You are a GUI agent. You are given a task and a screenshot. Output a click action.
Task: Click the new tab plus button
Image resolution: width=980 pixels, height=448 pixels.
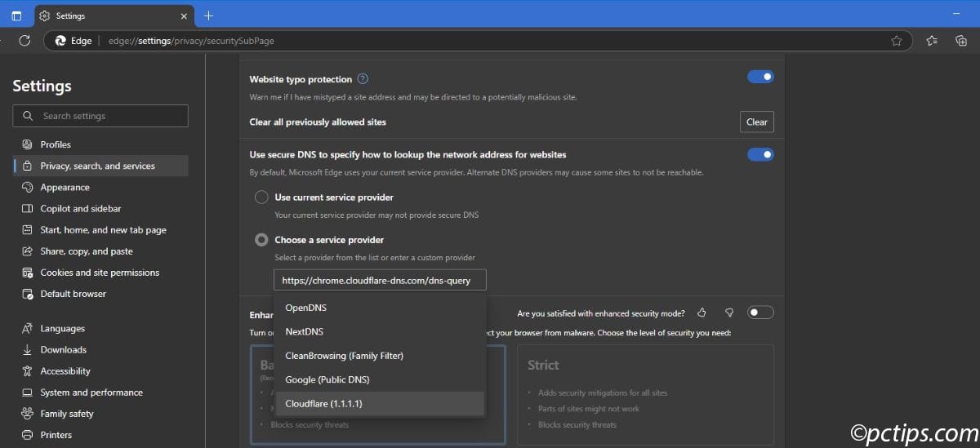[x=208, y=16]
